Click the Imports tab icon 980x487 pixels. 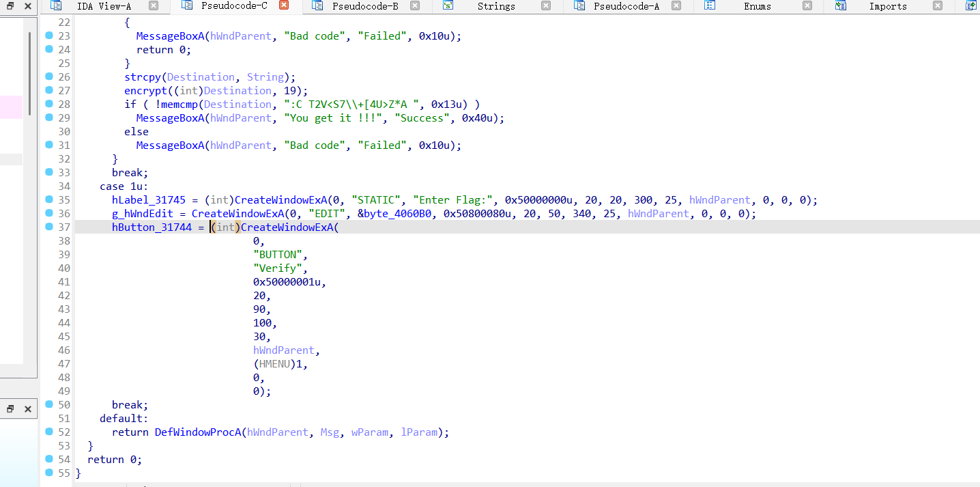841,6
